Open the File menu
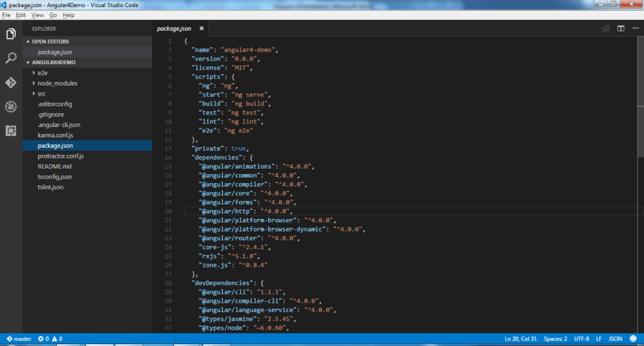 [6, 14]
